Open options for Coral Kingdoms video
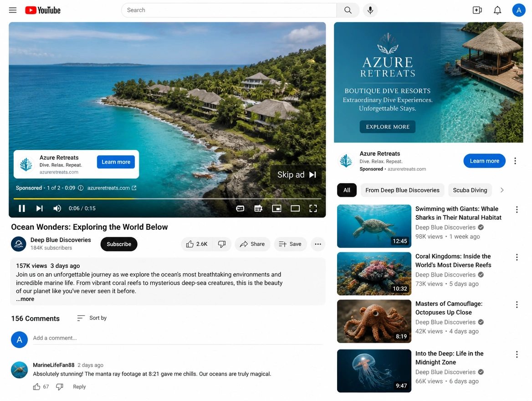Viewport: 532px width, 401px height. click(517, 257)
